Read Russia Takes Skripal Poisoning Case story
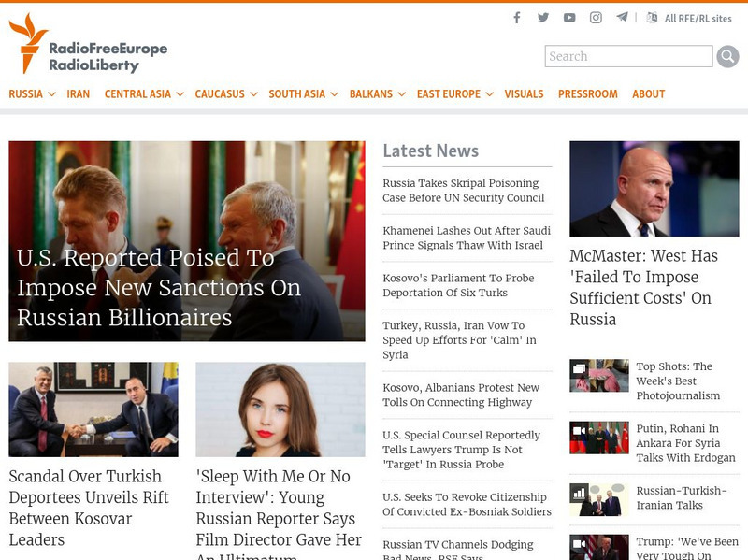 [x=463, y=191]
